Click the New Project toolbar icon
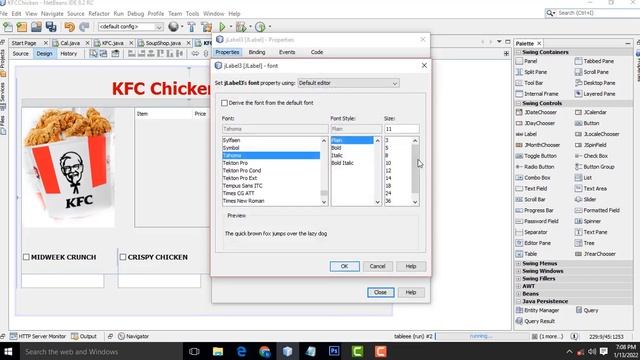Viewport: 640px width, 360px height. click(x=22, y=27)
